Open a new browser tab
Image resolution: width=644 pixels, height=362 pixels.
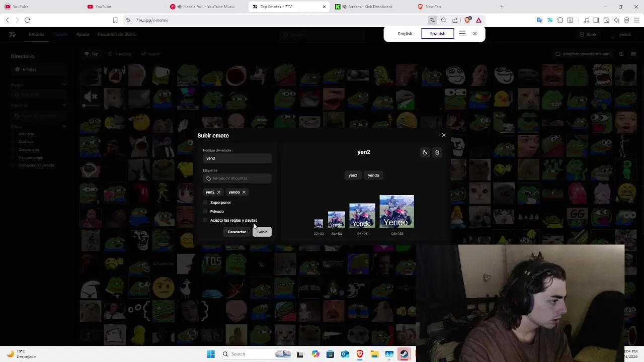(x=501, y=7)
